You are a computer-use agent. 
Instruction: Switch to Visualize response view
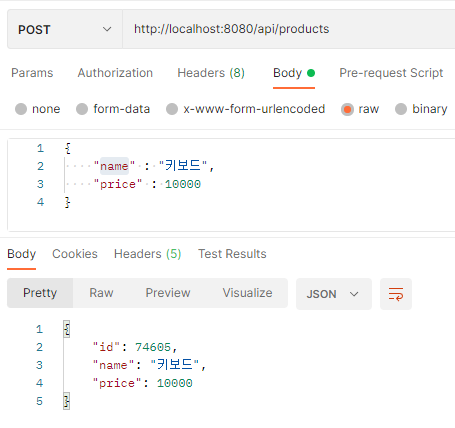(x=247, y=293)
